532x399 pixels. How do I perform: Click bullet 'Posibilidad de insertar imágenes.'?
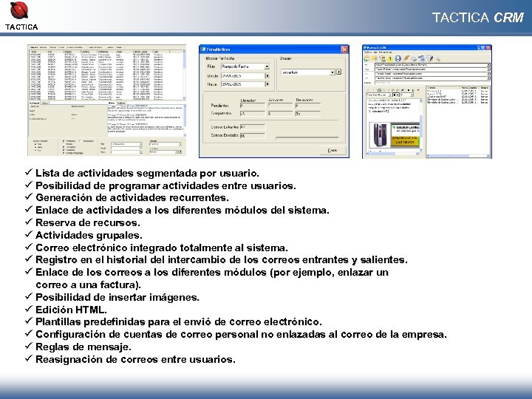click(x=117, y=297)
